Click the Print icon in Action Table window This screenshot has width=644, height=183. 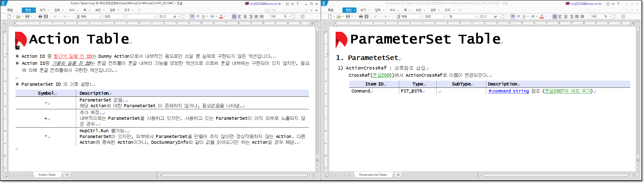click(40, 16)
